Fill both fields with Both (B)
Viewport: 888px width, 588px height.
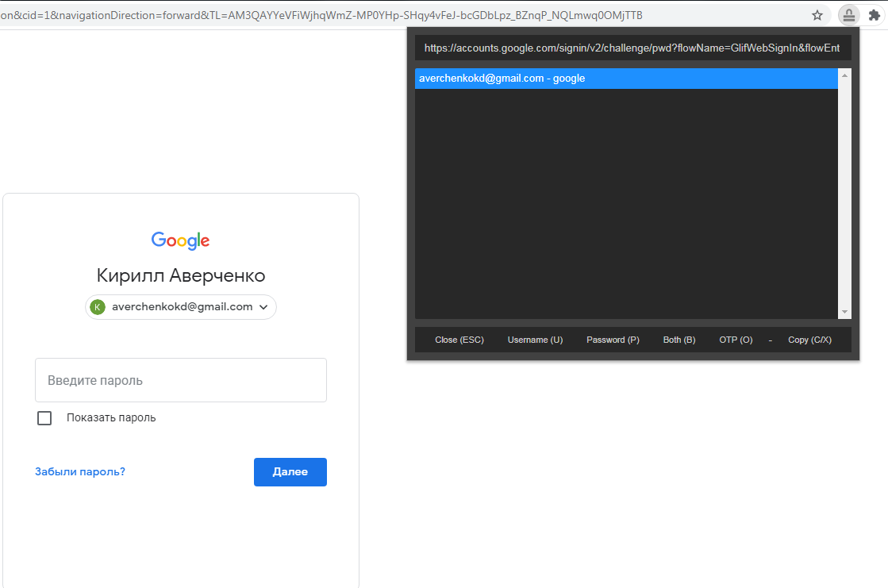(x=679, y=340)
